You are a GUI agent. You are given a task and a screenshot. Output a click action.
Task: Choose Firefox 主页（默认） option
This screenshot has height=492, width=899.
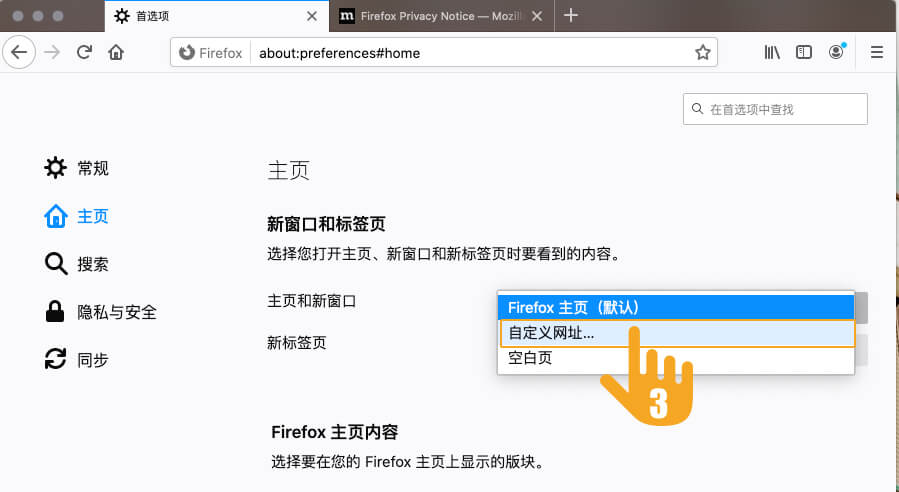coord(676,307)
